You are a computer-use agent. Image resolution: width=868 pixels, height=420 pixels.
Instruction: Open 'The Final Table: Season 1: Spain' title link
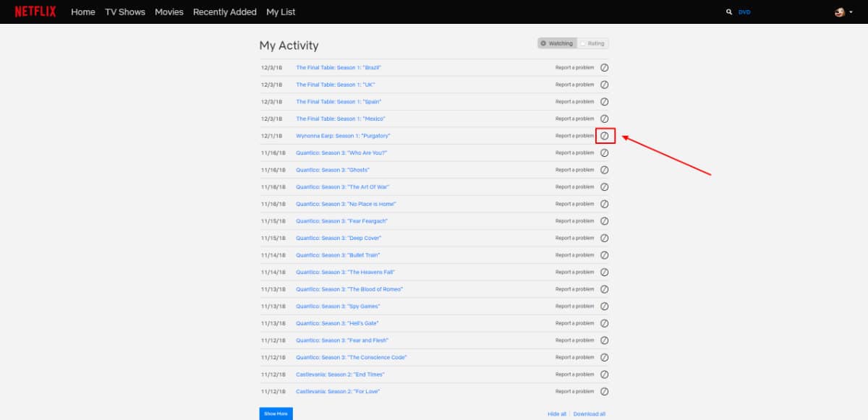click(337, 101)
